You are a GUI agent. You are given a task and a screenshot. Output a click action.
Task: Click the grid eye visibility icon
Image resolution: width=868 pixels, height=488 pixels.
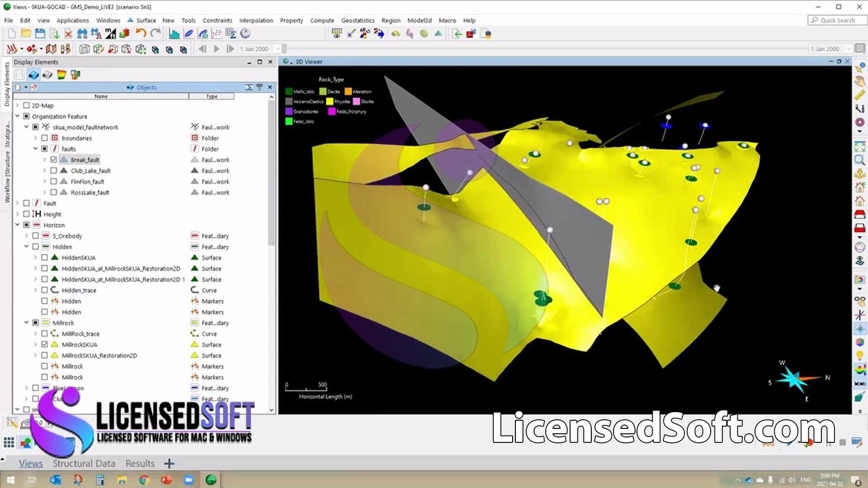coord(337,34)
